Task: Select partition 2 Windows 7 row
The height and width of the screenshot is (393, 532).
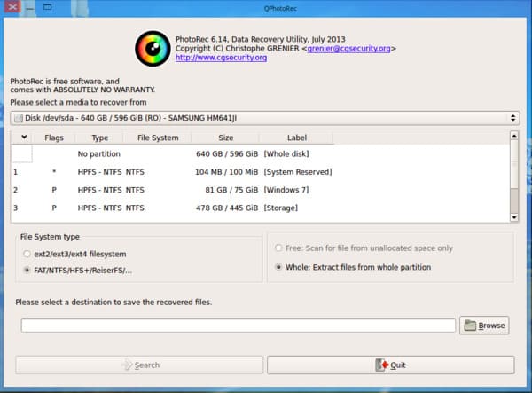Action: point(260,190)
